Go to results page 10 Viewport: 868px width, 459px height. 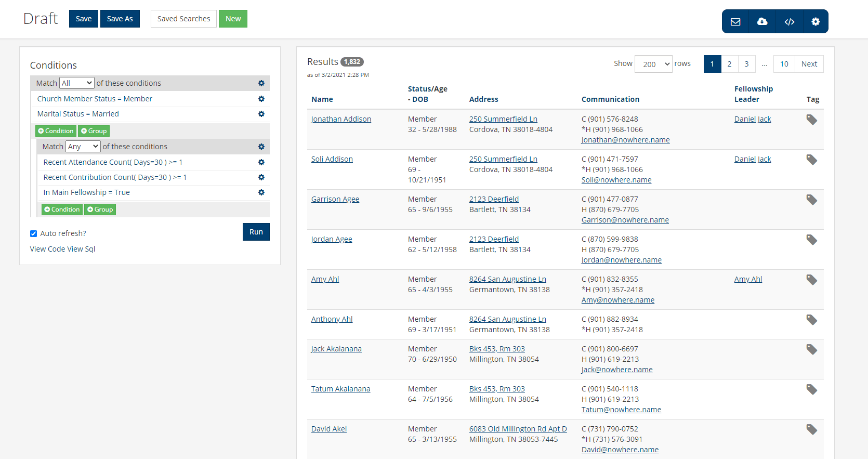click(784, 64)
